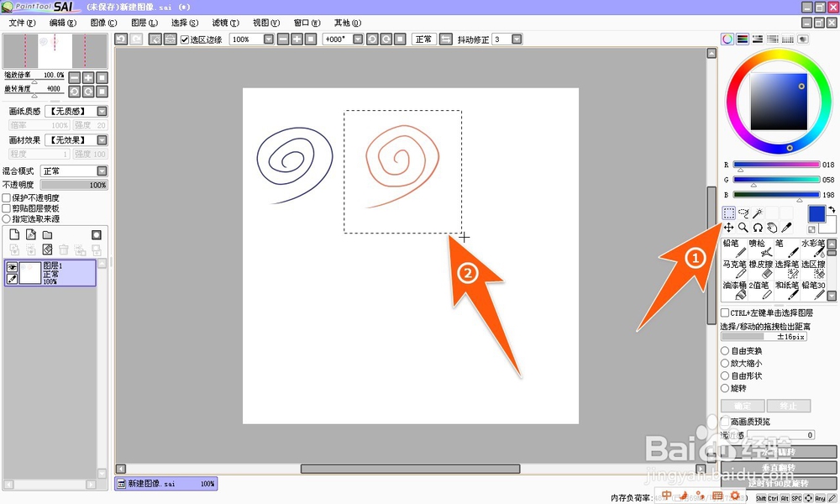Viewport: 840px width, 504px height.
Task: Select the 旋转 radio option
Action: pyautogui.click(x=725, y=388)
